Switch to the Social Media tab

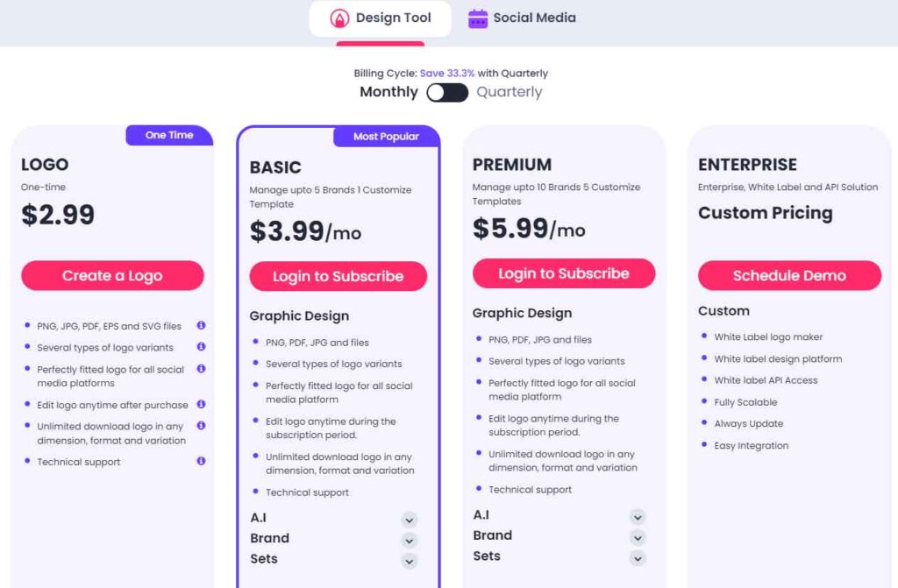coord(522,18)
